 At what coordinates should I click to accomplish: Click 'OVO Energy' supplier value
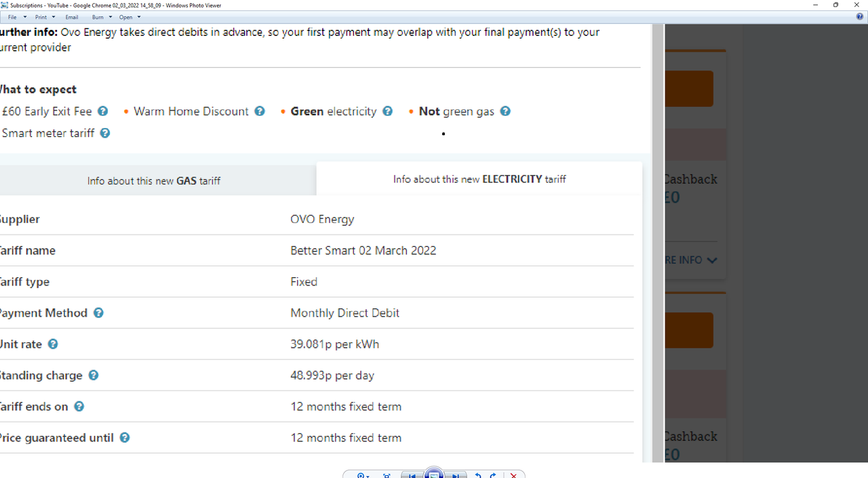322,219
